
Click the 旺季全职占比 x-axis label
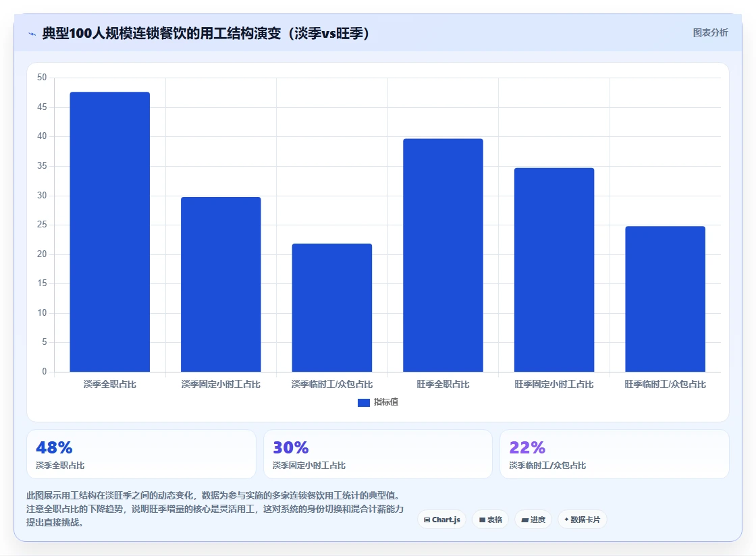pos(443,384)
